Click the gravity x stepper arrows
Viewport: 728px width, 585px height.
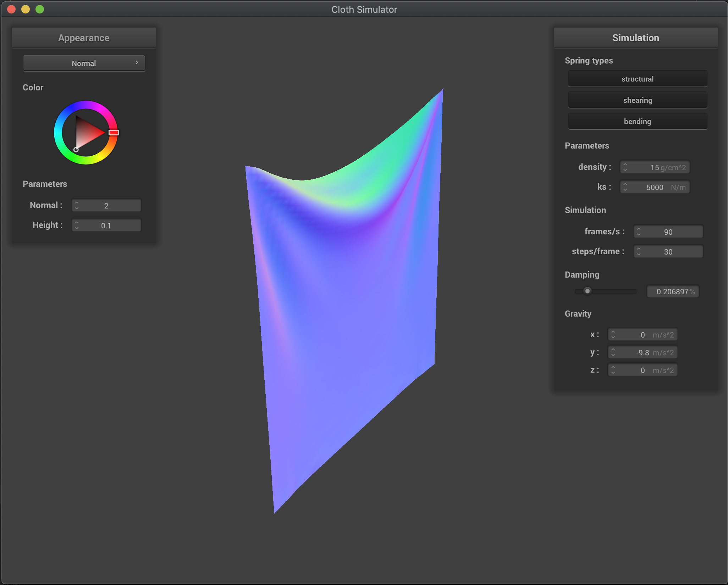[x=613, y=334]
